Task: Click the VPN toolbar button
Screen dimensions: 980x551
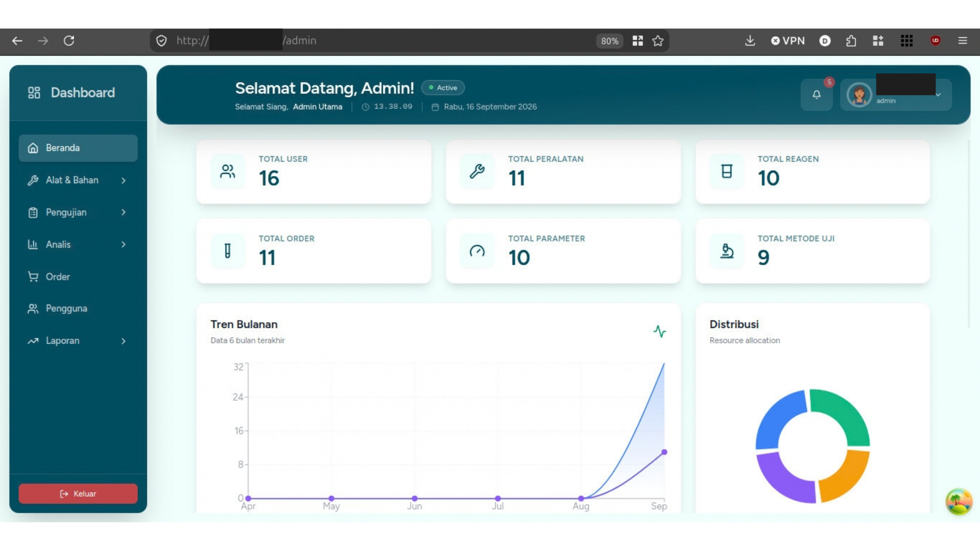Action: point(788,41)
